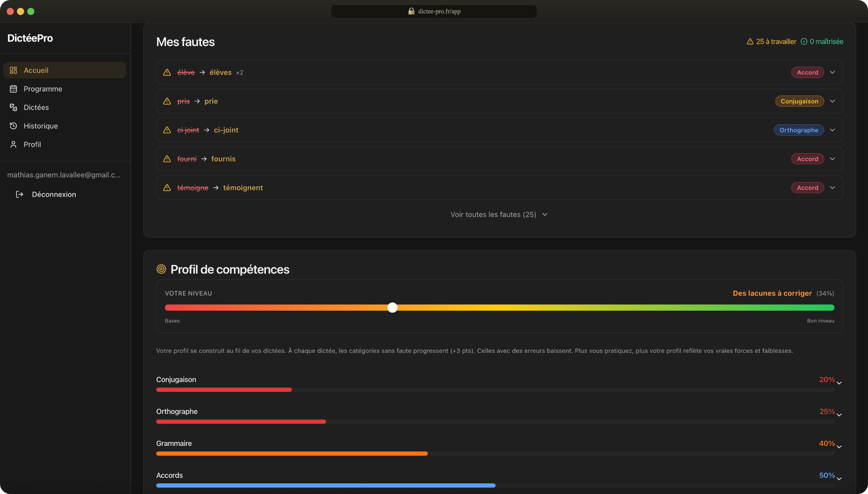Expand the fourni → fournis fault row

pyautogui.click(x=832, y=158)
